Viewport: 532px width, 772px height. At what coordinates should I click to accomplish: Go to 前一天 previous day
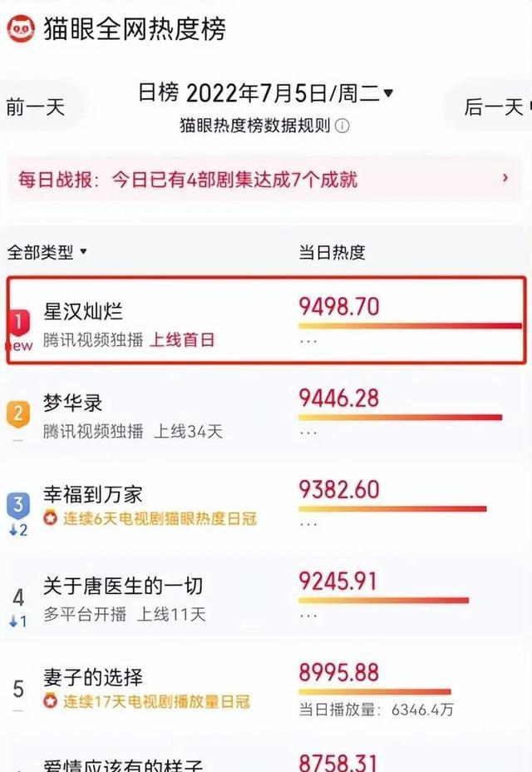pos(36,106)
